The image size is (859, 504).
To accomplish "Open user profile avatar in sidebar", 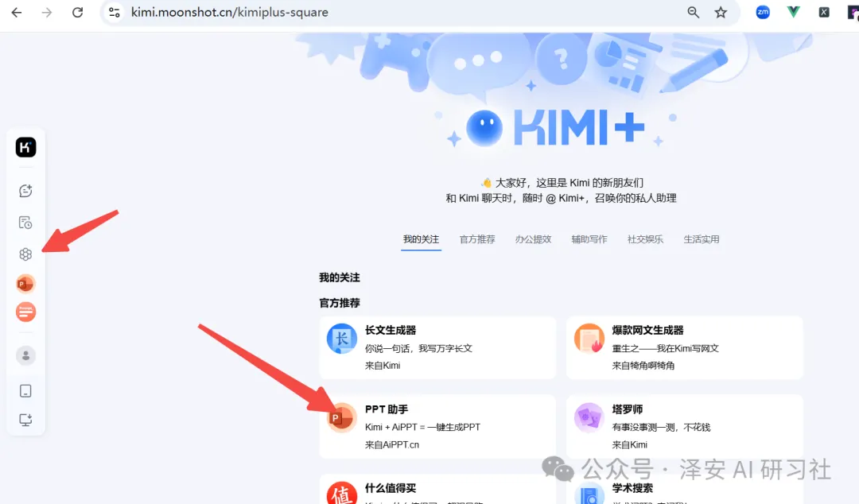I will [25, 355].
